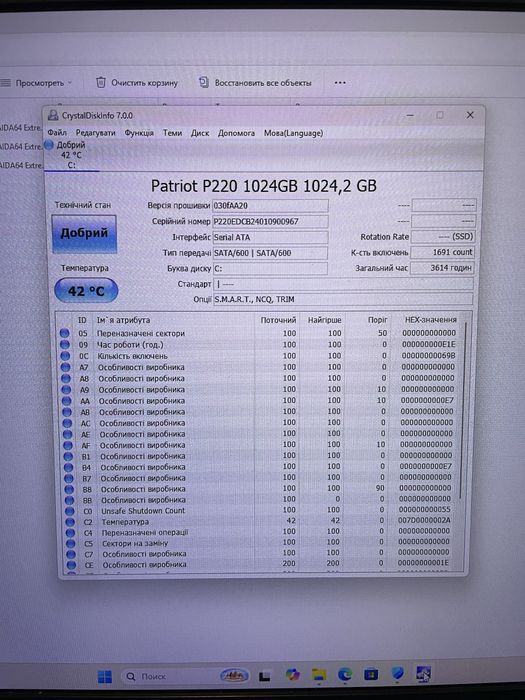The width and height of the screenshot is (525, 700).
Task: Open the Допомога menu
Action: click(236, 133)
